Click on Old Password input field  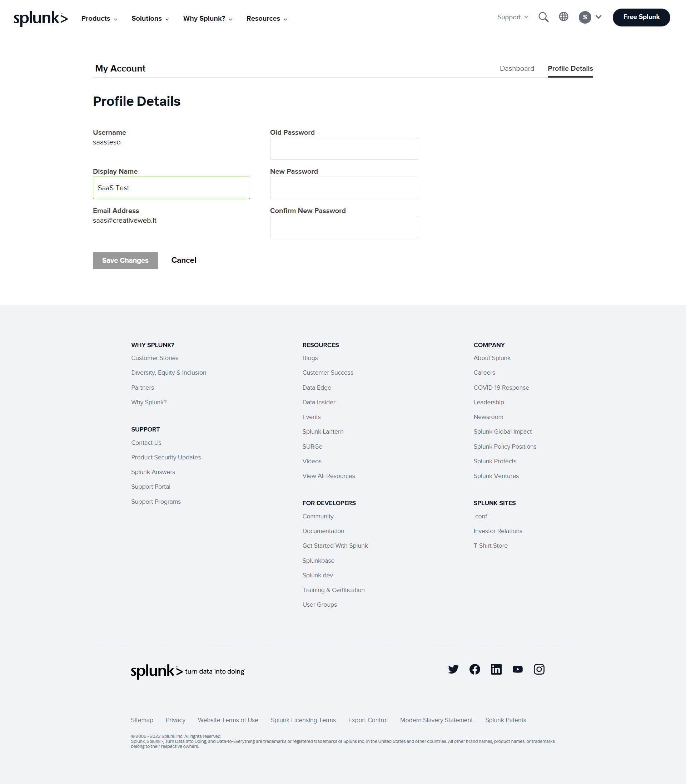(343, 149)
